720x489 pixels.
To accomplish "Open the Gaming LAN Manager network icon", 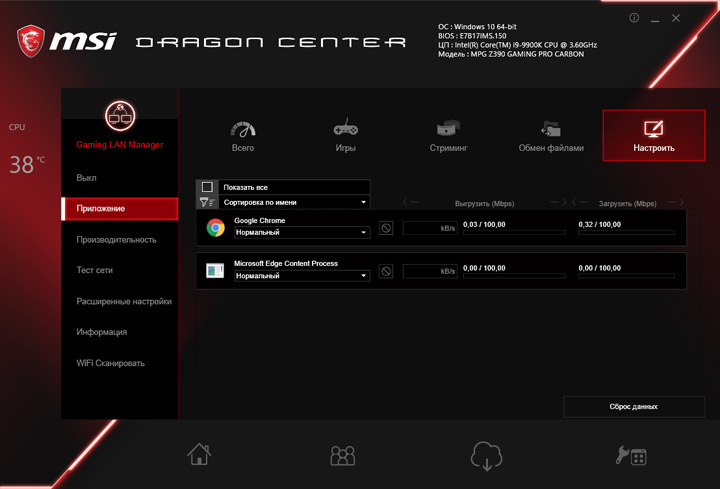I will (120, 116).
